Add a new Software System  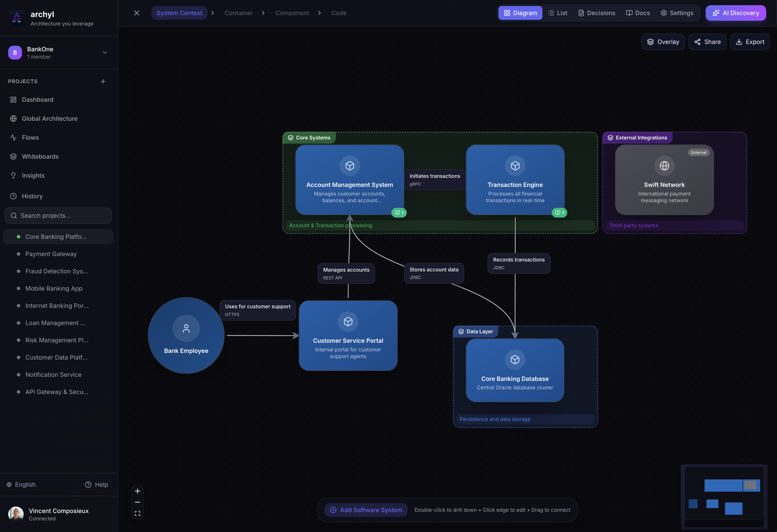point(365,510)
